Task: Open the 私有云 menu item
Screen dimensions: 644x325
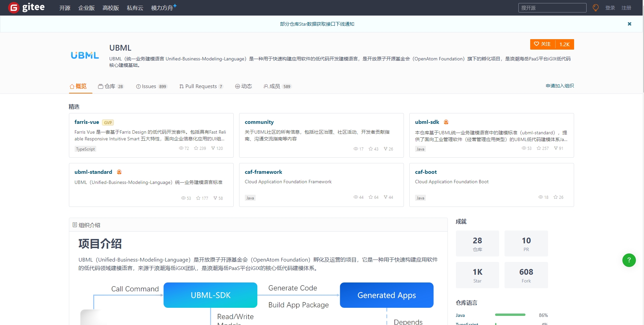Action: [x=135, y=8]
